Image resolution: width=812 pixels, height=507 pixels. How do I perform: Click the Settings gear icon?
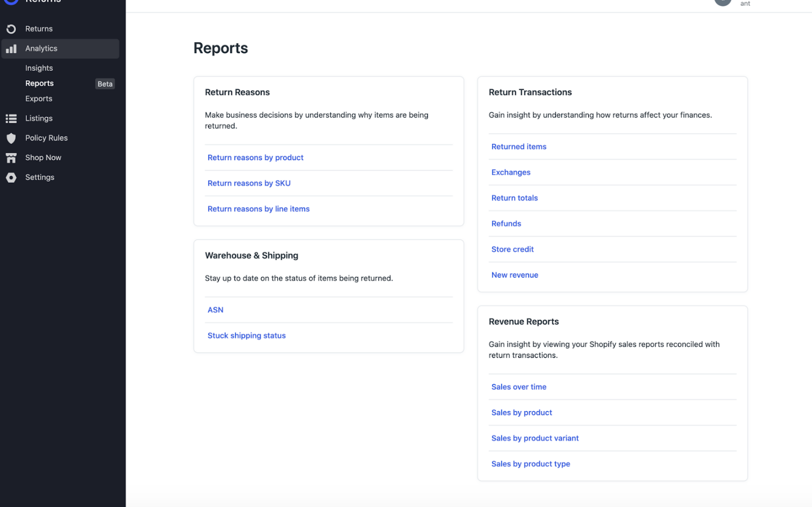coord(11,178)
